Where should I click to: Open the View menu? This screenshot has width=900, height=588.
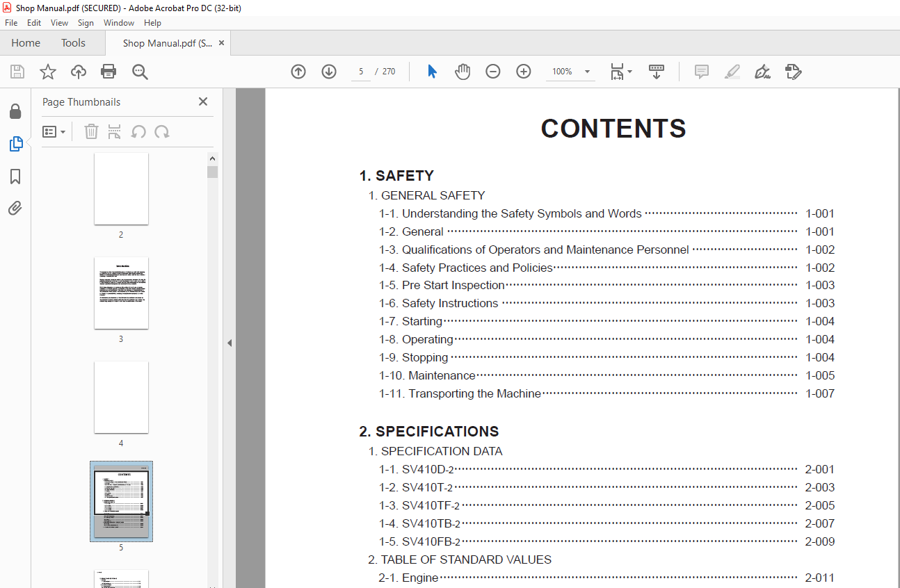pyautogui.click(x=59, y=23)
